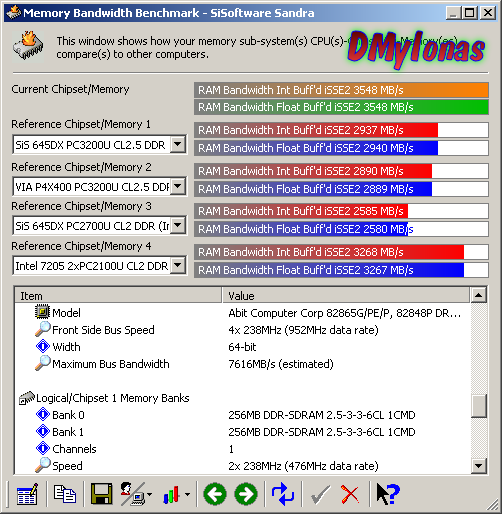Select the Maximum Bus Bandwidth label

pyautogui.click(x=111, y=364)
